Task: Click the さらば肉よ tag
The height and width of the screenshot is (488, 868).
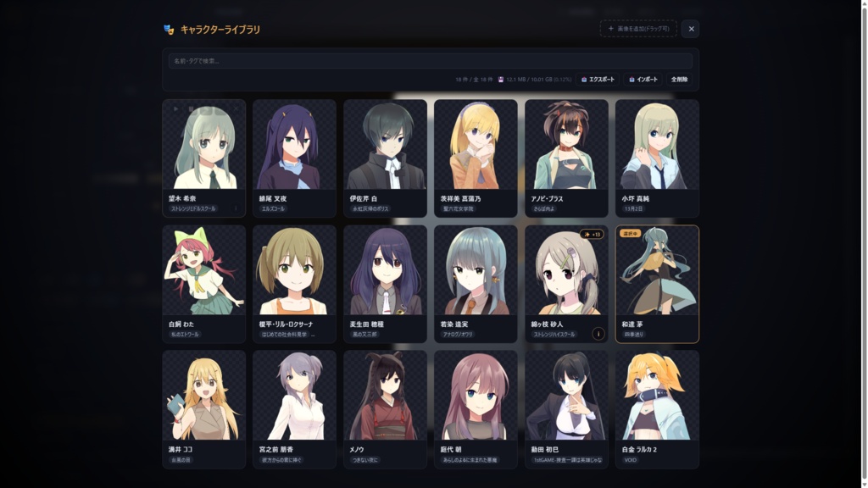Action: 543,208
